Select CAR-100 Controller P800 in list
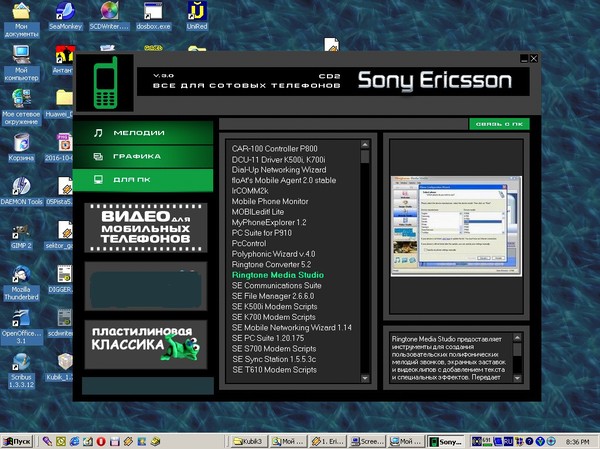600x449 pixels. (274, 149)
